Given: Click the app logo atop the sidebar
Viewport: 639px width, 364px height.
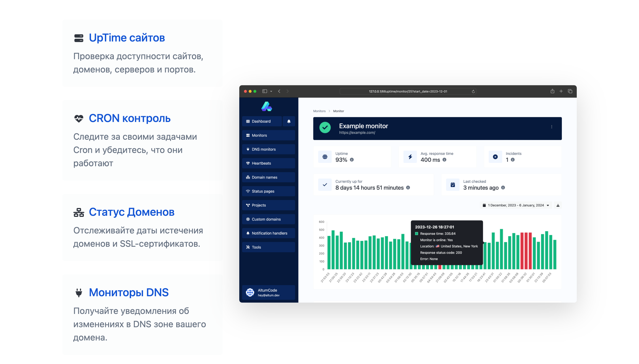Looking at the screenshot, I should point(267,106).
